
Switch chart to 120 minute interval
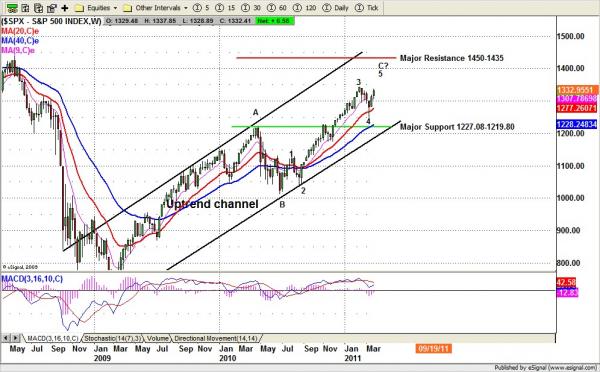[x=304, y=8]
